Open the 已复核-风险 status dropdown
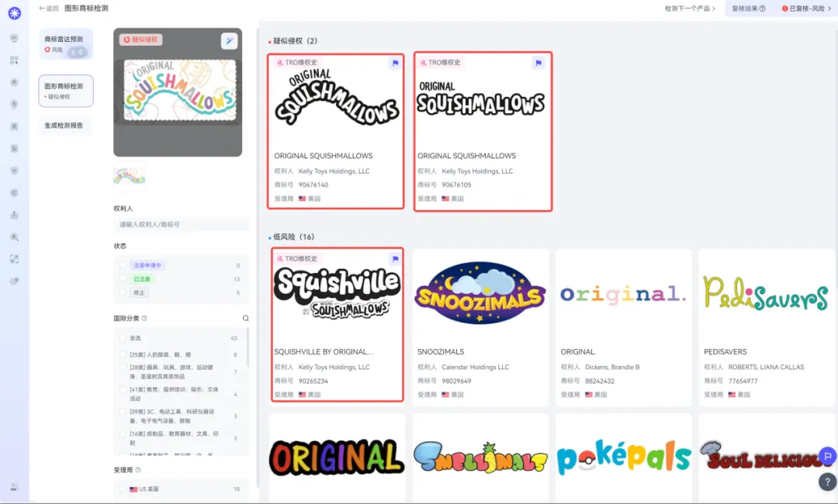Image resolution: width=838 pixels, height=504 pixels. (806, 9)
